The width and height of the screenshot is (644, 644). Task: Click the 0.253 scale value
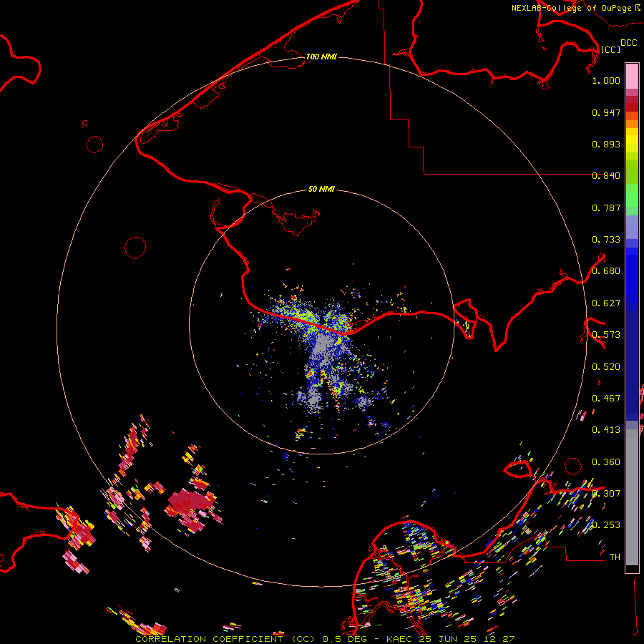click(606, 525)
